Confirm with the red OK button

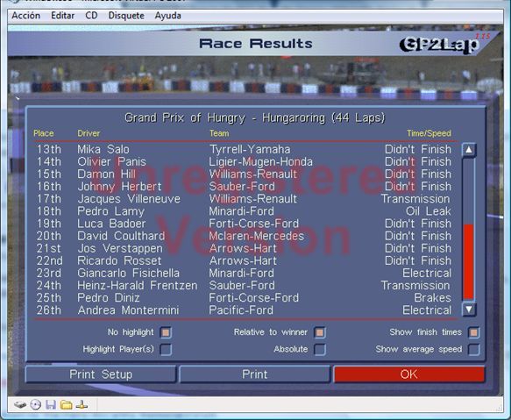[x=409, y=374]
